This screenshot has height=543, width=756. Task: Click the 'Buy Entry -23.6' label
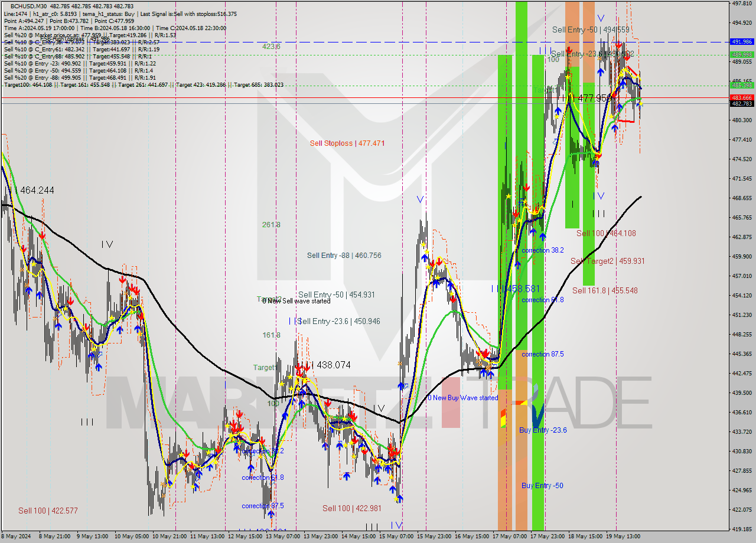[x=543, y=430]
